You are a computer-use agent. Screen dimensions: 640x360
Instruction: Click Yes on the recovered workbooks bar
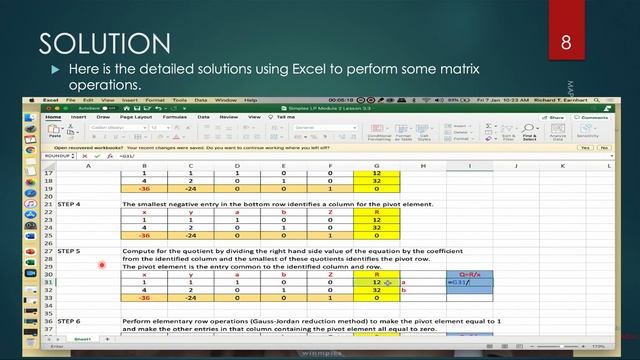(585, 148)
